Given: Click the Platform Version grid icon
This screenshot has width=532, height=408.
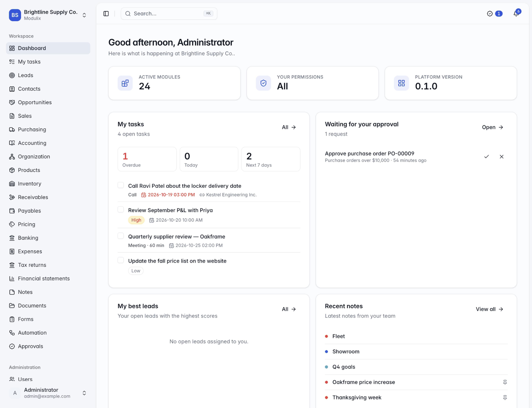Looking at the screenshot, I should click(401, 83).
